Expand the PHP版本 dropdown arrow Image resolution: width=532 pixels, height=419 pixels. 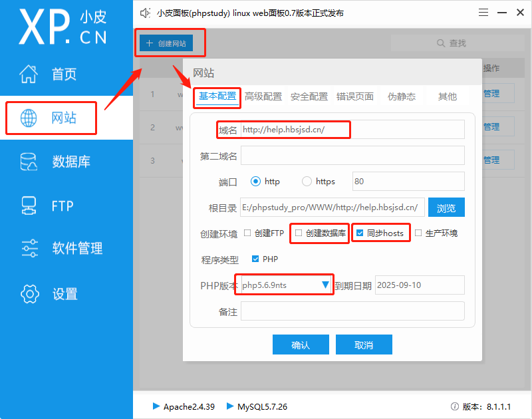325,285
